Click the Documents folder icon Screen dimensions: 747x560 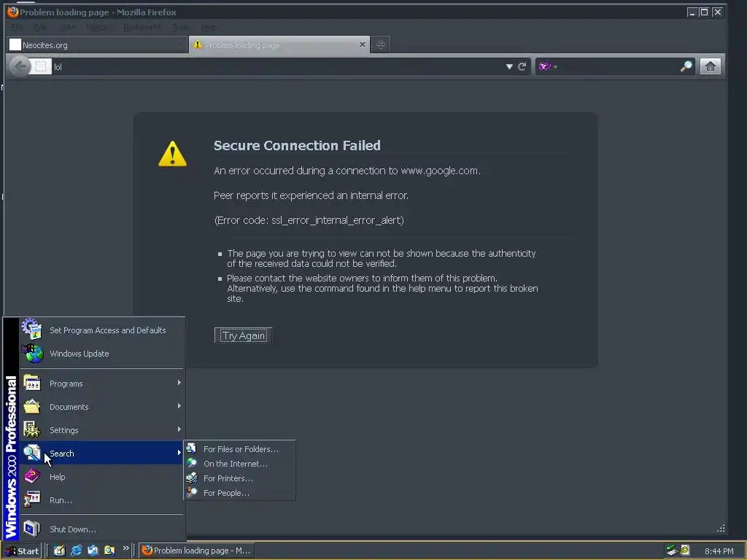coord(32,406)
